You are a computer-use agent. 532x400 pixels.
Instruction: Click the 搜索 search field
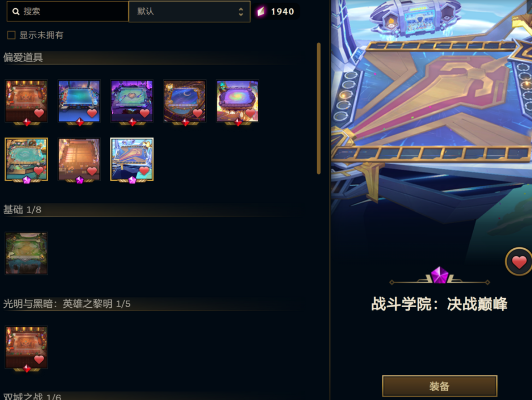coord(68,11)
